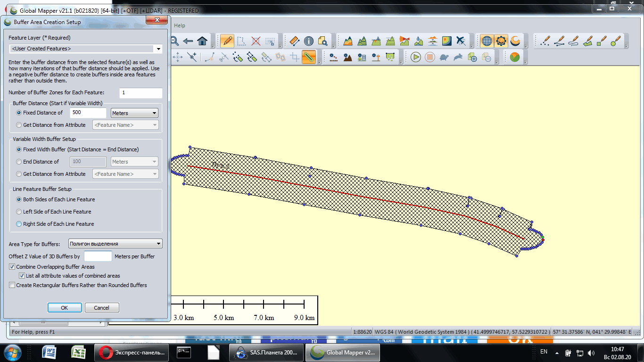
Task: Choose Get Distance from Attribute under Buffer Distance
Action: pos(19,125)
